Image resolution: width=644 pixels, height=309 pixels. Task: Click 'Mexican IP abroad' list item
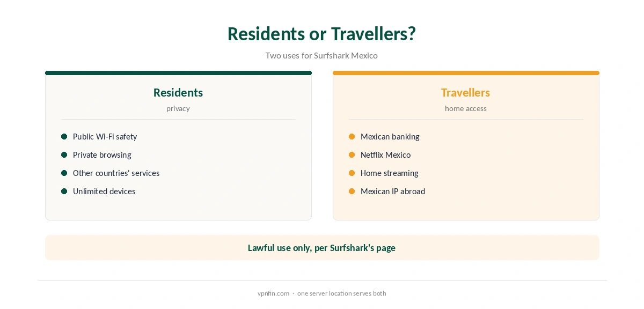click(392, 192)
